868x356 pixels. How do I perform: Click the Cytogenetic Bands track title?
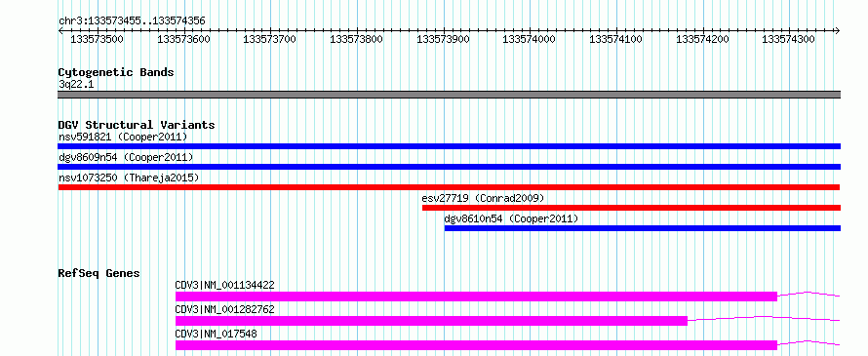point(116,72)
